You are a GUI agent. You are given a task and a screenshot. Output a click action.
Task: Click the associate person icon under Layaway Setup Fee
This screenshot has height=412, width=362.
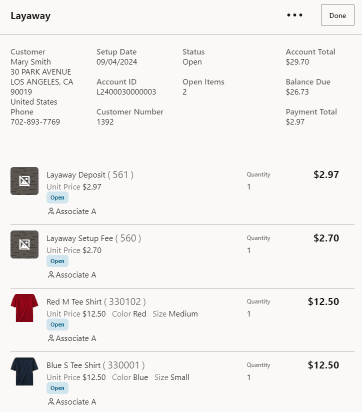click(x=51, y=275)
